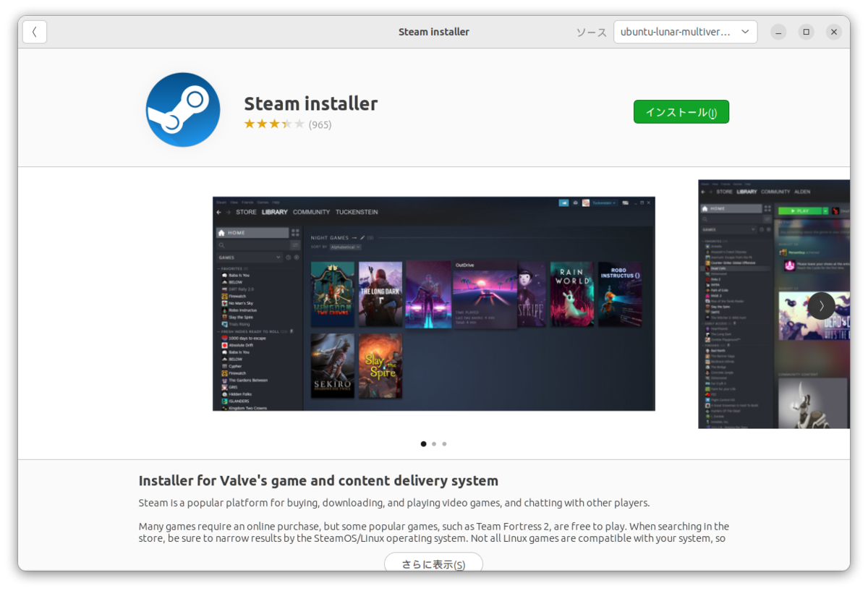The width and height of the screenshot is (868, 591).
Task: Click the star rating under Steam installer
Action: pos(274,124)
